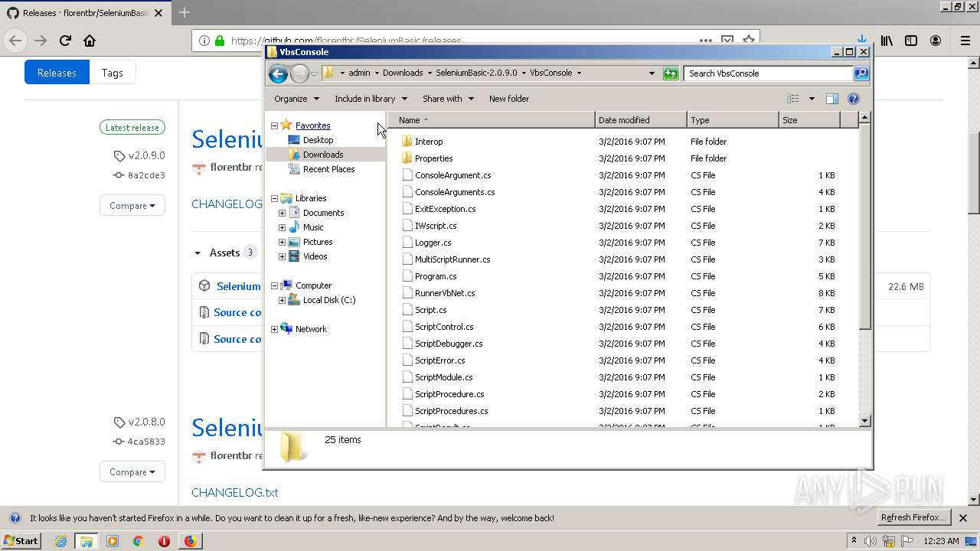This screenshot has width=980, height=551.
Task: Expand the Network node
Action: point(274,329)
